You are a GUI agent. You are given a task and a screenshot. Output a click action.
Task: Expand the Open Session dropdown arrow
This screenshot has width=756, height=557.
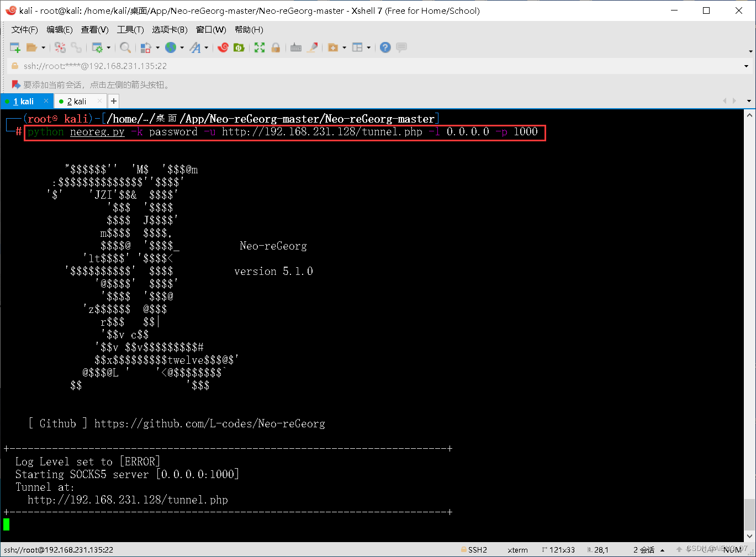point(43,47)
